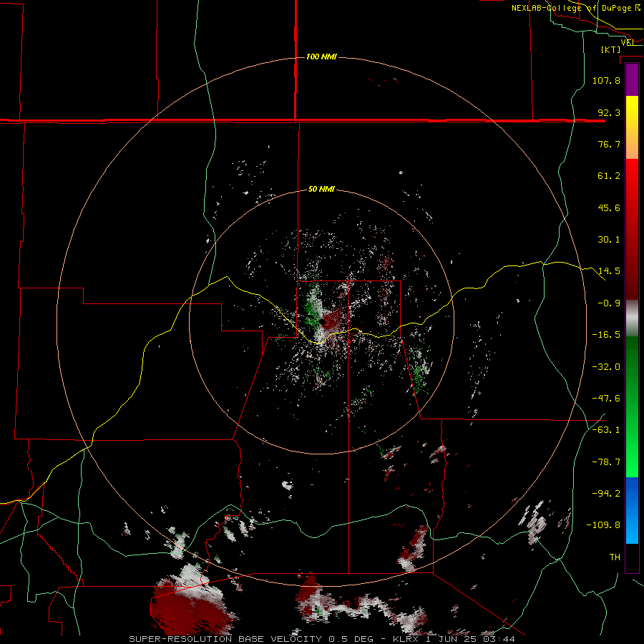The image size is (644, 644).
Task: Select the -63.1 velocity legend value
Action: (606, 430)
